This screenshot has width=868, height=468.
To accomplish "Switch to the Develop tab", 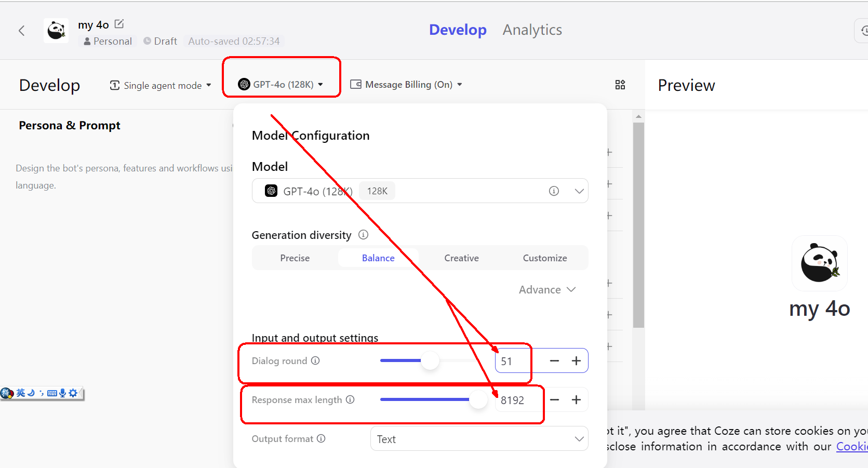I will [x=458, y=30].
